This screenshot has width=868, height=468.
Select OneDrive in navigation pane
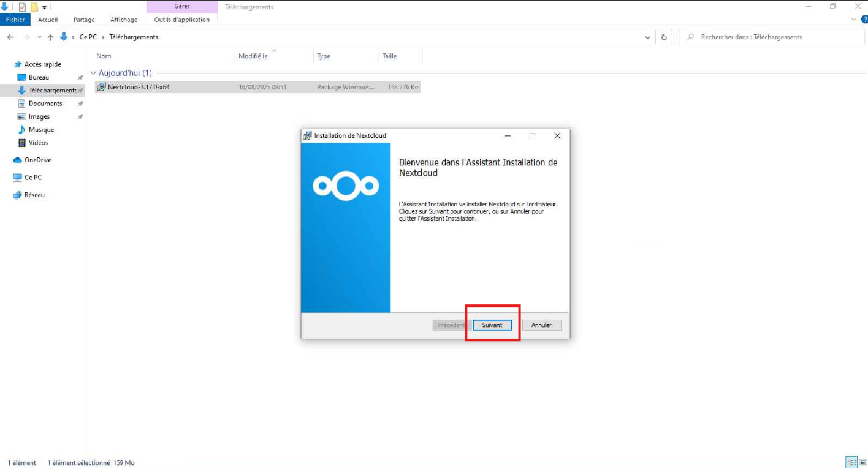(38, 160)
